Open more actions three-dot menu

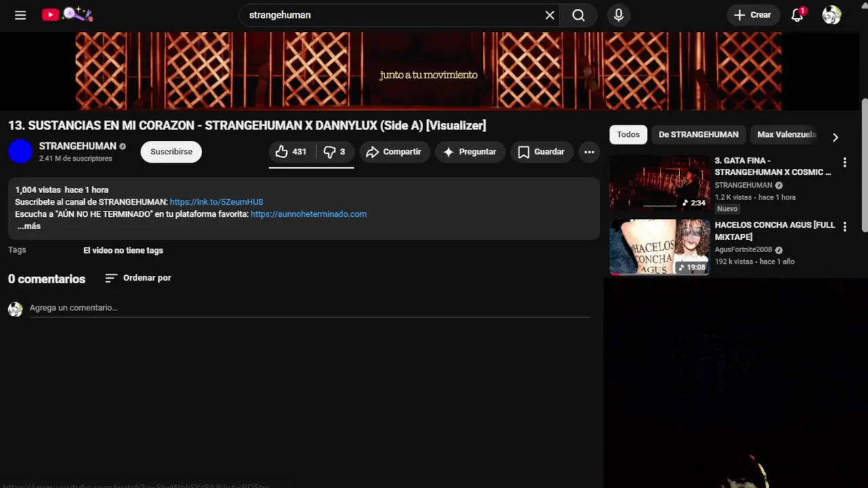(x=589, y=152)
